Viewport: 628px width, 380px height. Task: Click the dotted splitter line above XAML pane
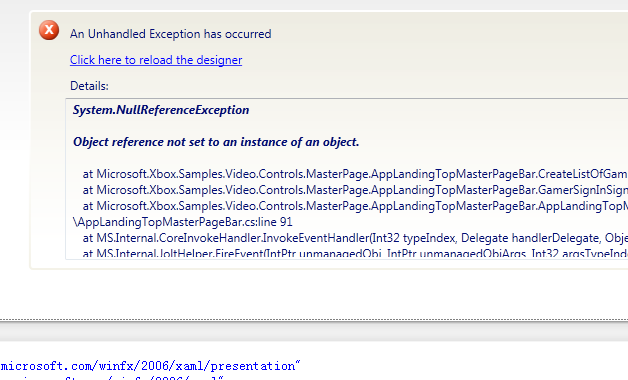[314, 320]
